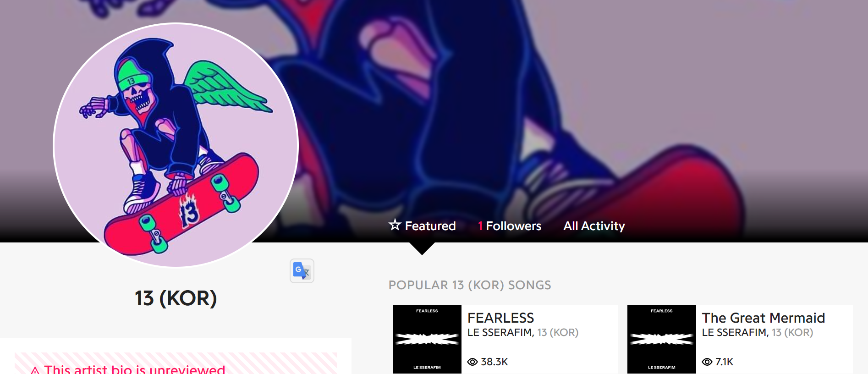Switch to the Followers tab
Viewport: 868px width, 374px height.
click(510, 226)
